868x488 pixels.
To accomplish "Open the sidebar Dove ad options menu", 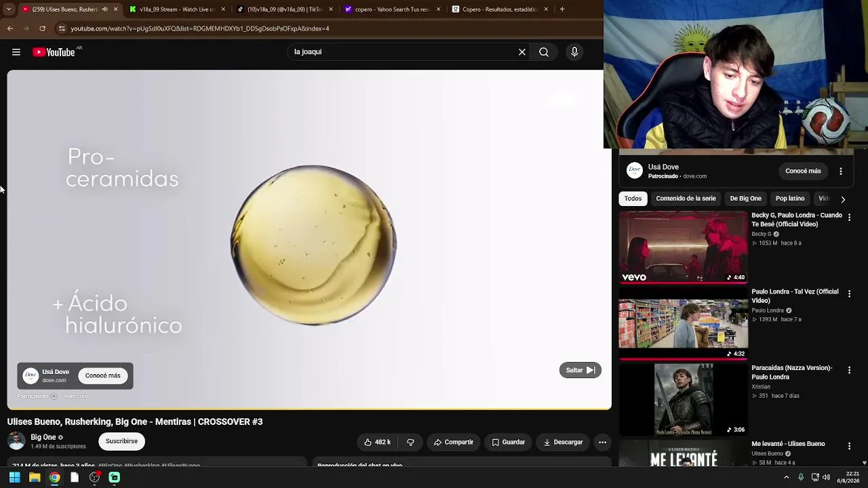I will 841,171.
